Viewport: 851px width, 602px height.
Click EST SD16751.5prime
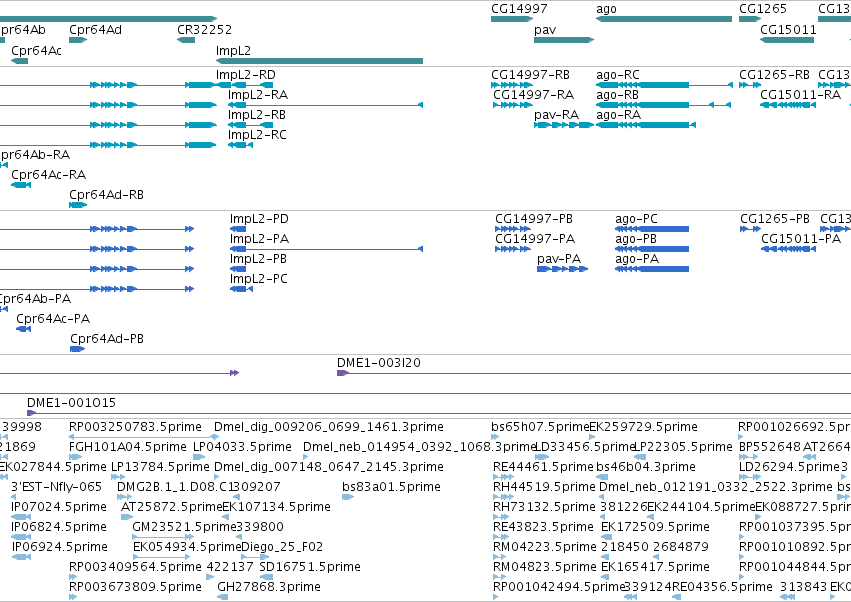point(310,568)
